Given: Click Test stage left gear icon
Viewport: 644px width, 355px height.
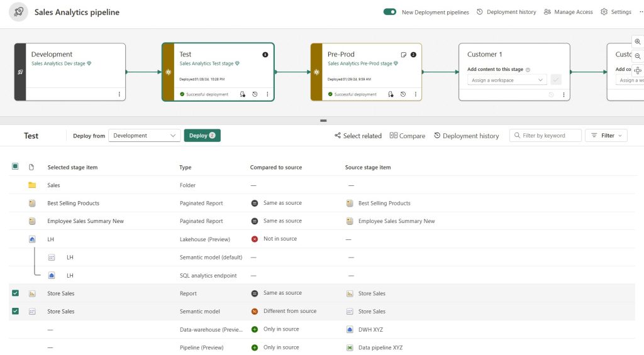Looking at the screenshot, I should point(168,72).
